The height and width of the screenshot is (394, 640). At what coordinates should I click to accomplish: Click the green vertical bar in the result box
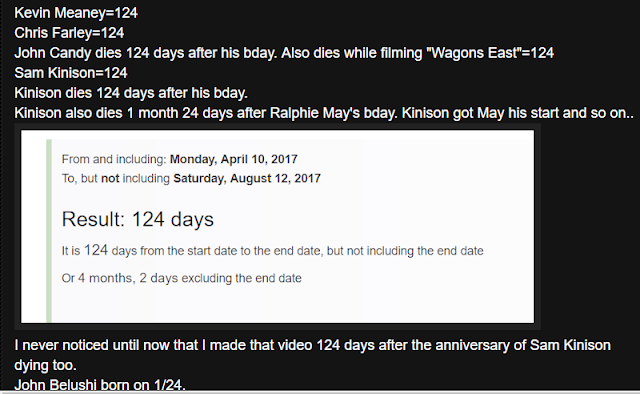pyautogui.click(x=49, y=231)
